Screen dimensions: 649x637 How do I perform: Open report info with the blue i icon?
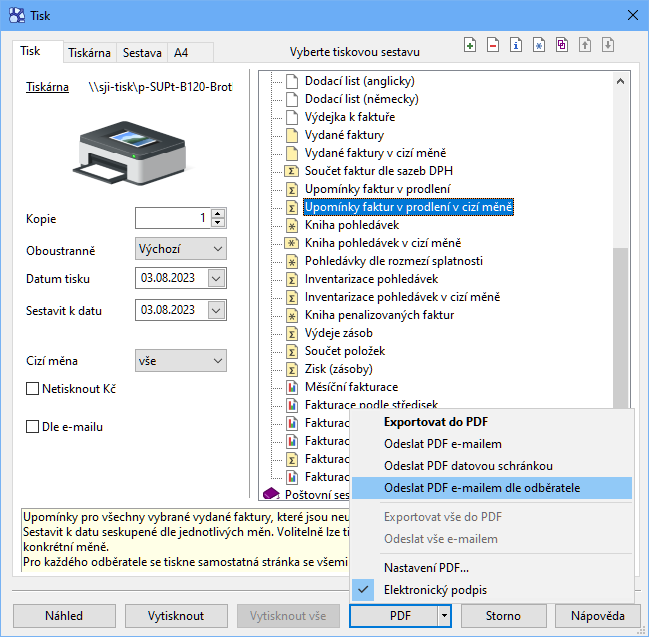click(516, 45)
